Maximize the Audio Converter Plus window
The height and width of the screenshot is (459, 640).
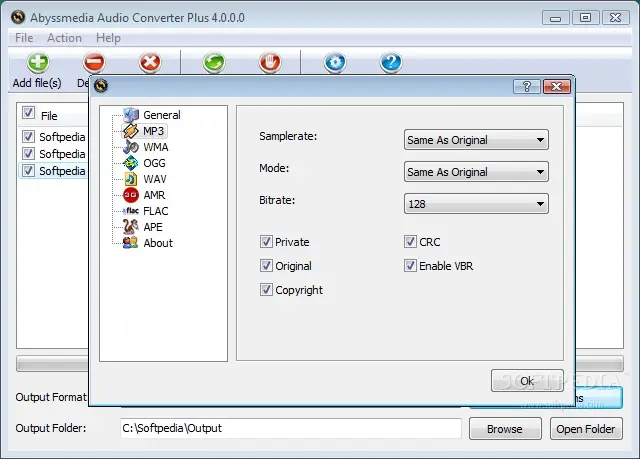(x=585, y=18)
